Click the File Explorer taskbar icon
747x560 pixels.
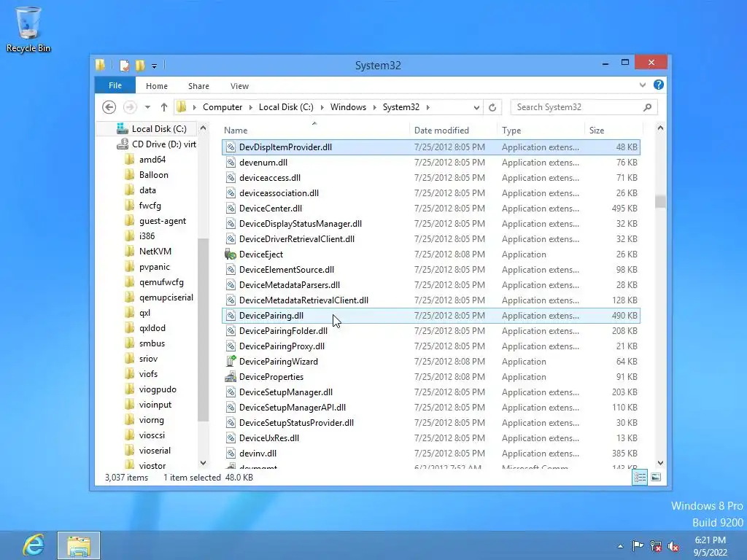coord(79,545)
